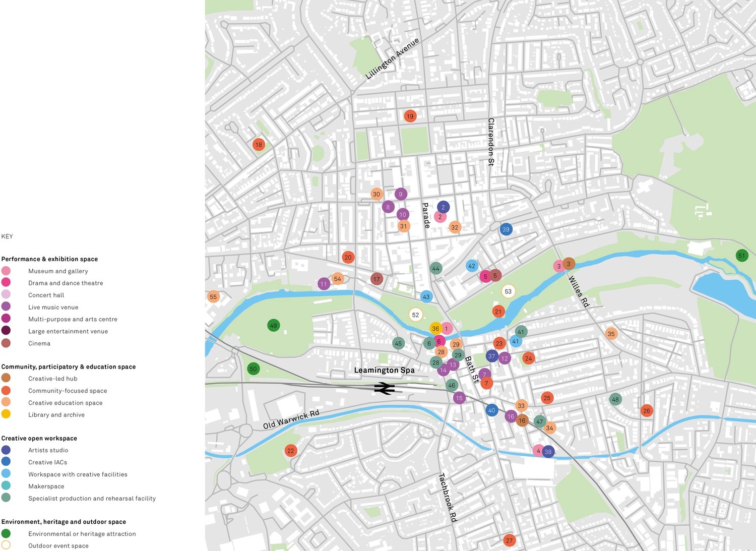Click the Library and archive yellow swatch
The width and height of the screenshot is (756, 551).
coord(6,414)
